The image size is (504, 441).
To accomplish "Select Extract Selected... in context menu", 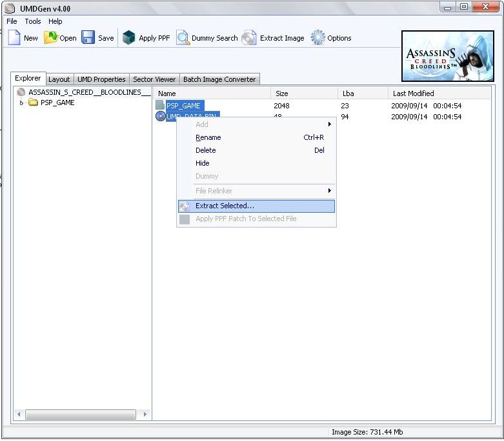I will click(256, 206).
